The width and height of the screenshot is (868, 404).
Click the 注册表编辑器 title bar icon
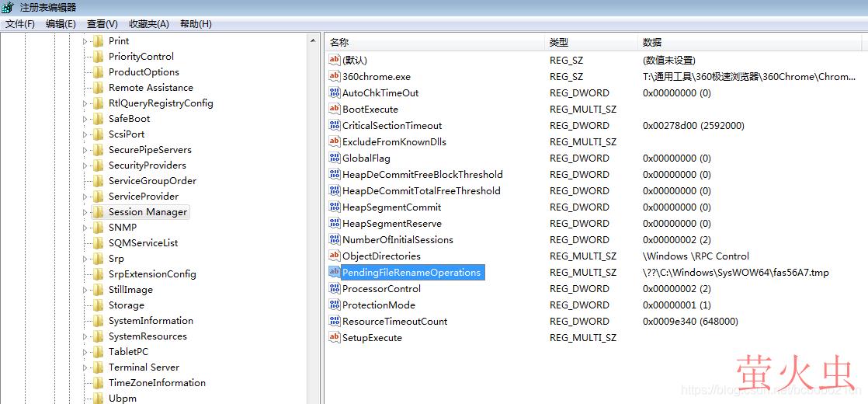click(x=9, y=8)
